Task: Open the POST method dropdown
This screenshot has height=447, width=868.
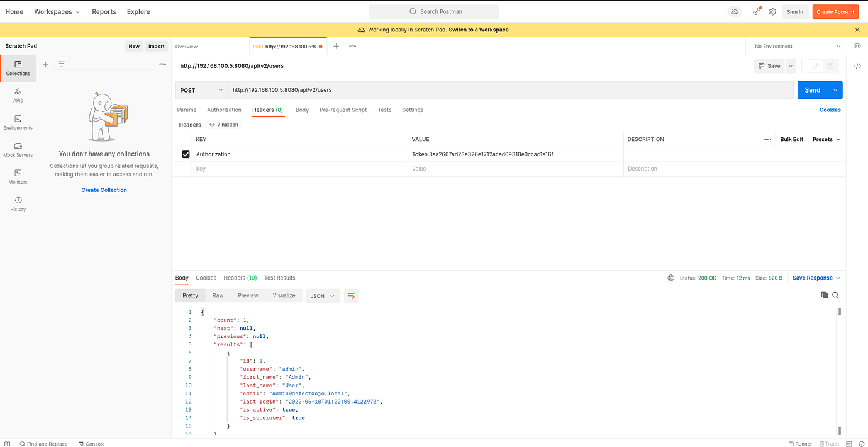Action: coord(201,89)
